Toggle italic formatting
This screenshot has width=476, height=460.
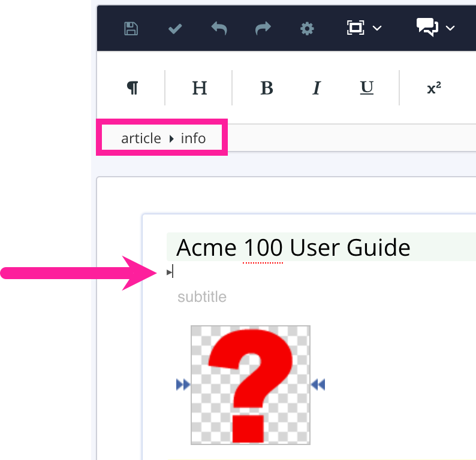pyautogui.click(x=317, y=88)
